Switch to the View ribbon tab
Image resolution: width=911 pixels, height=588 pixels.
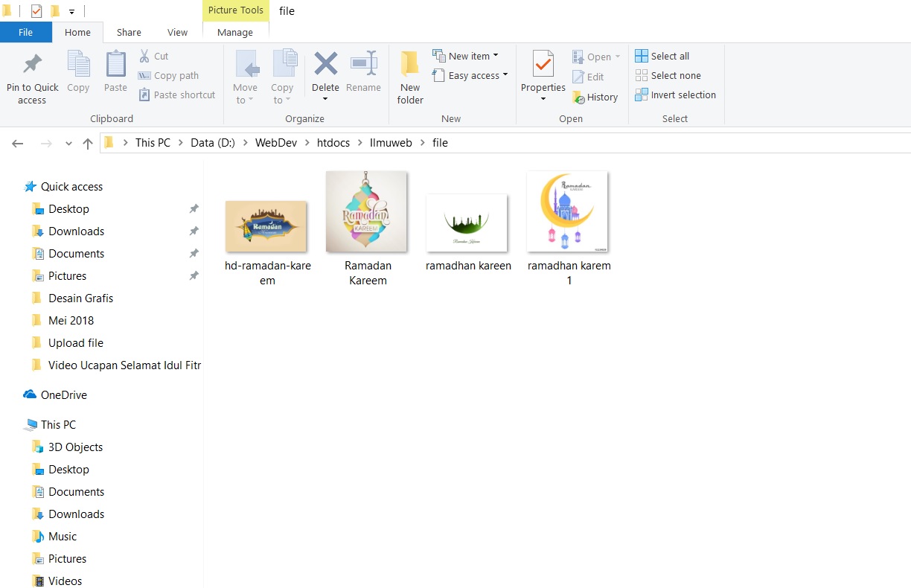(177, 32)
